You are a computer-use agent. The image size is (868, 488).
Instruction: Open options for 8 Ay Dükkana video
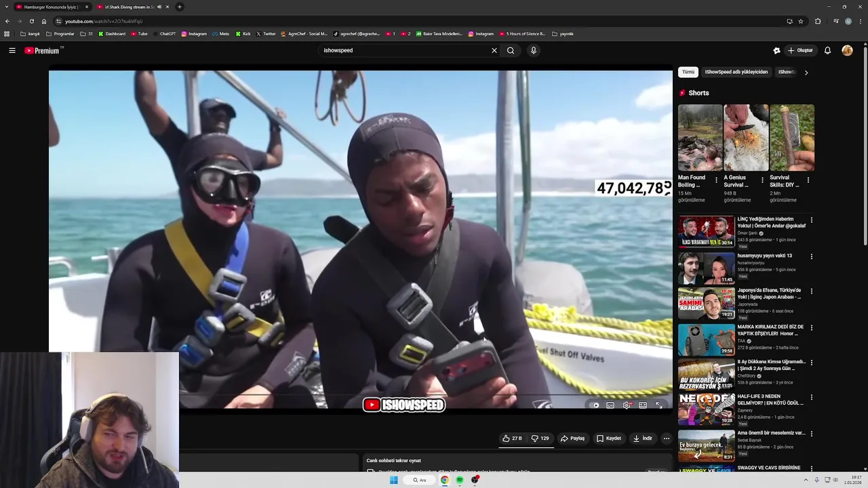[811, 363]
